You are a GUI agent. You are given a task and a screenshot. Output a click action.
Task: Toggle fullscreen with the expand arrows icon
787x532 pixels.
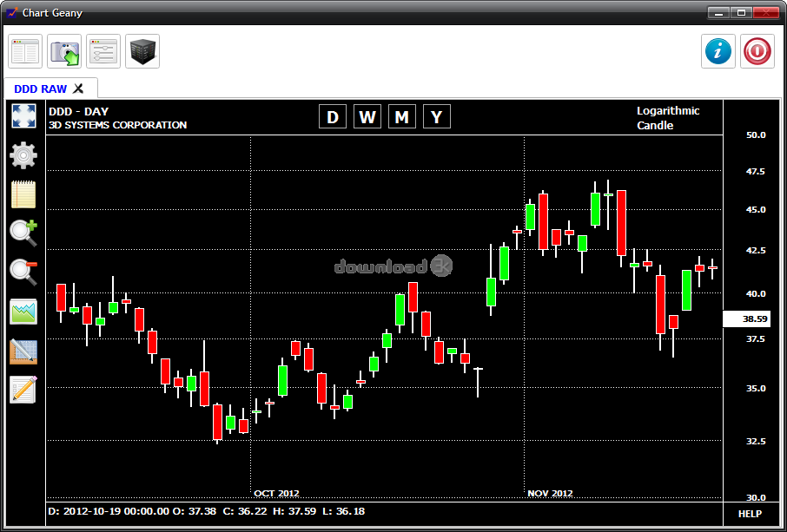click(x=24, y=115)
